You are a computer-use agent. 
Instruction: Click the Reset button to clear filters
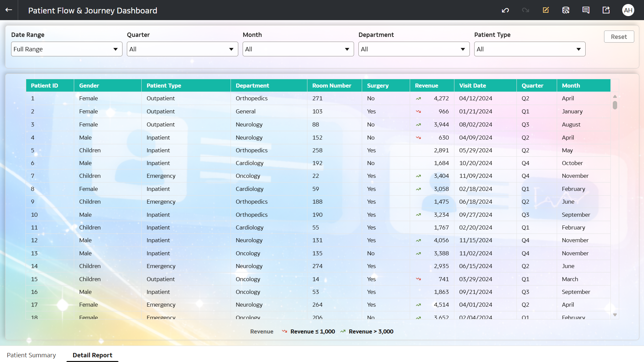618,37
